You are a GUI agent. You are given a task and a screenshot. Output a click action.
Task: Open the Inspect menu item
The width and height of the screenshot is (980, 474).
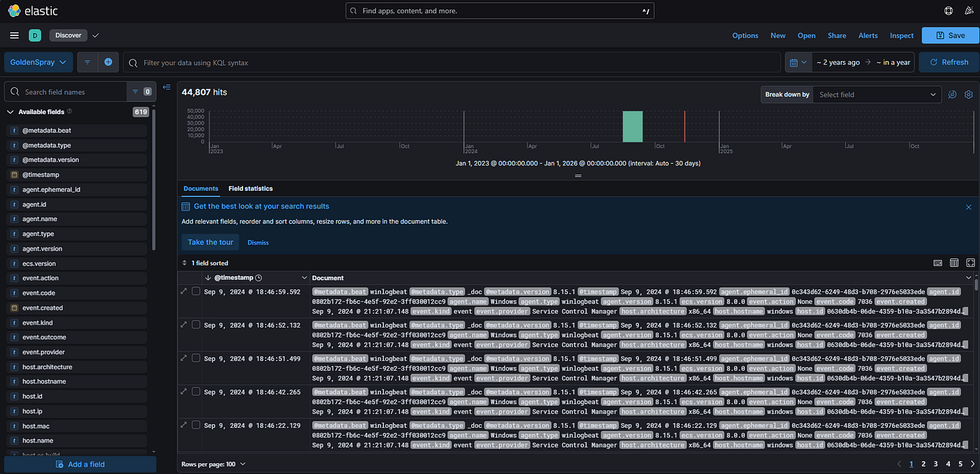[x=901, y=35]
